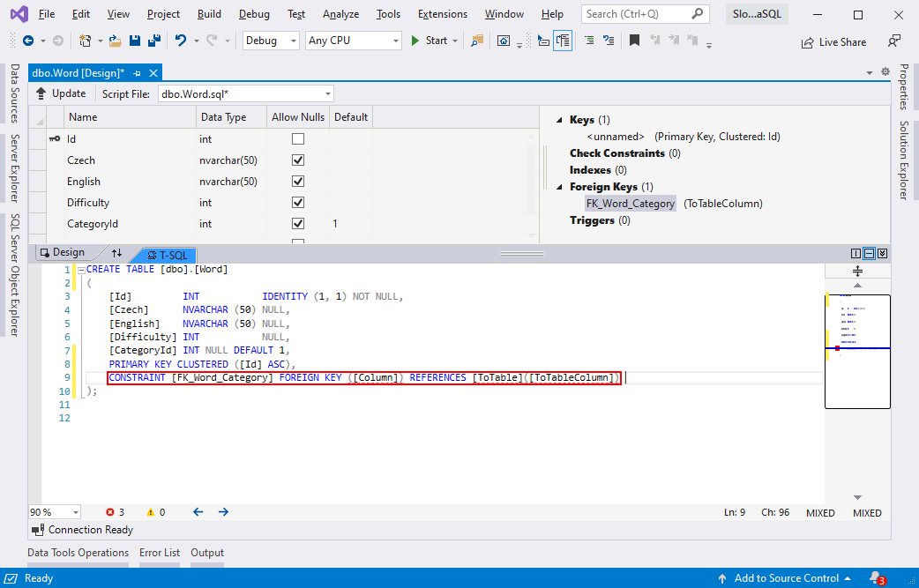Screen dimensions: 919x588
Task: Click the editor split handle icon
Action: coord(857,271)
